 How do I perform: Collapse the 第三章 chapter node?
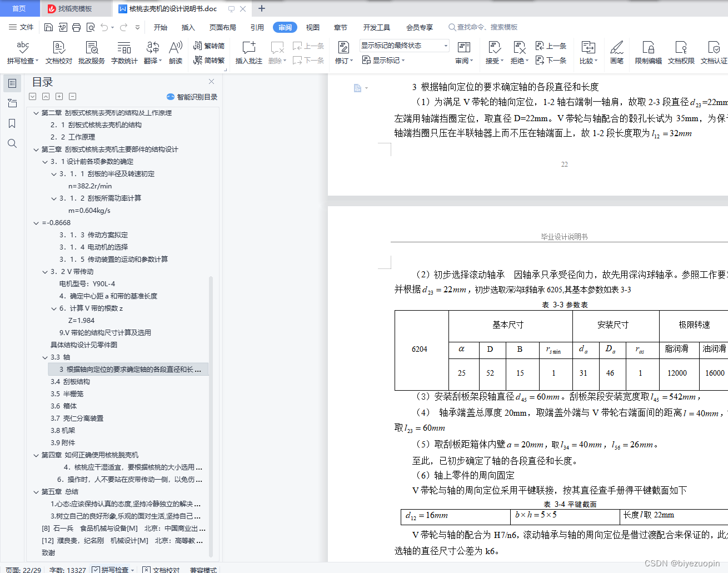tap(36, 150)
